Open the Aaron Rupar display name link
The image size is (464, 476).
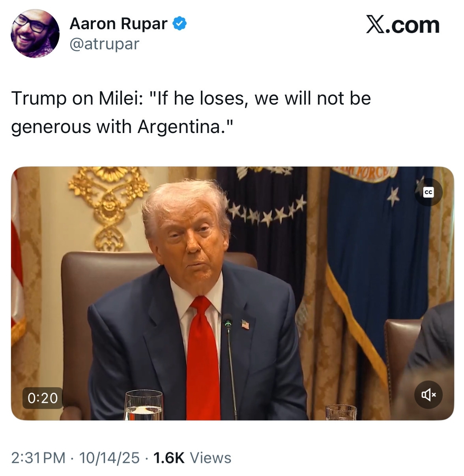click(118, 24)
